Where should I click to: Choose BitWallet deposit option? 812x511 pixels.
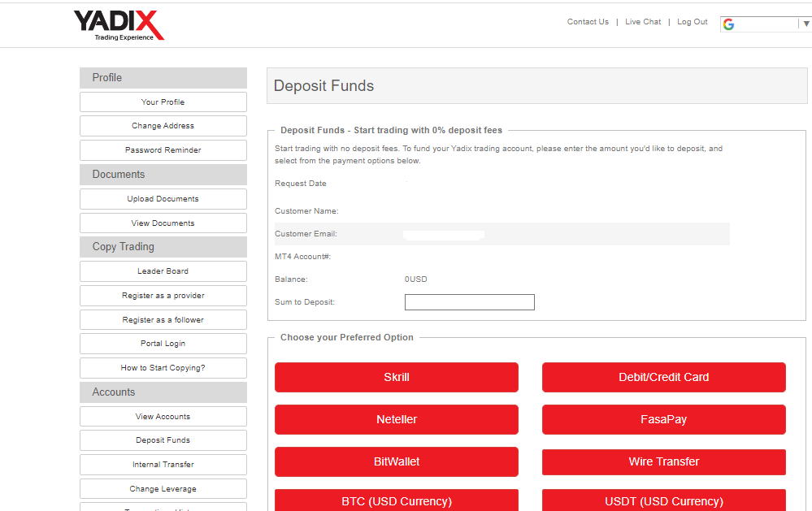396,461
